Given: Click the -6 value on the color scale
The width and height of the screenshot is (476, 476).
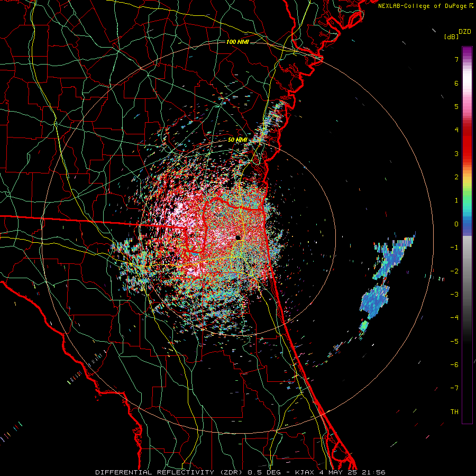Looking at the screenshot, I should point(454,365).
